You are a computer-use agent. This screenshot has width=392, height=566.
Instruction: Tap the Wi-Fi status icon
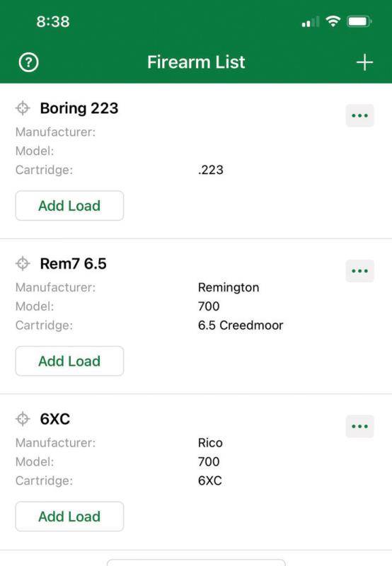[x=333, y=21]
